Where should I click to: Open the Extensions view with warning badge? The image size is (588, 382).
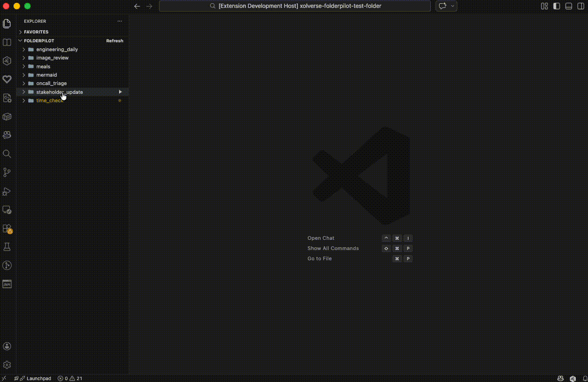(x=7, y=229)
